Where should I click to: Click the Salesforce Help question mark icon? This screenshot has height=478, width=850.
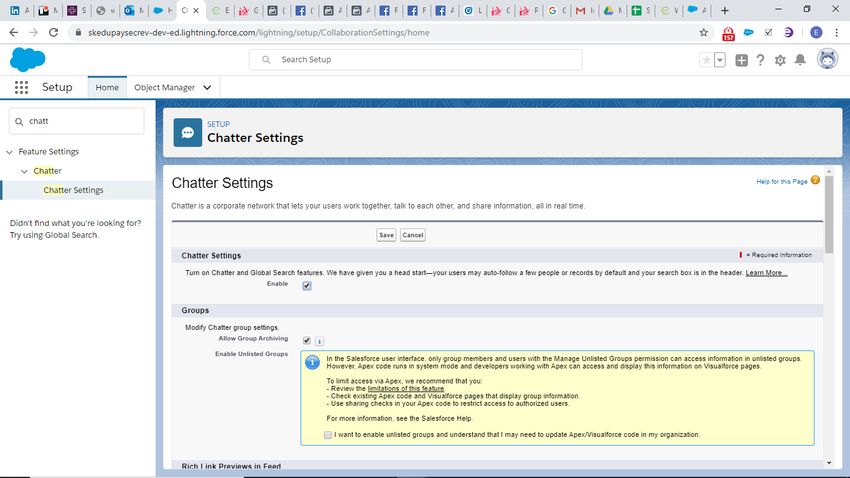pyautogui.click(x=760, y=60)
